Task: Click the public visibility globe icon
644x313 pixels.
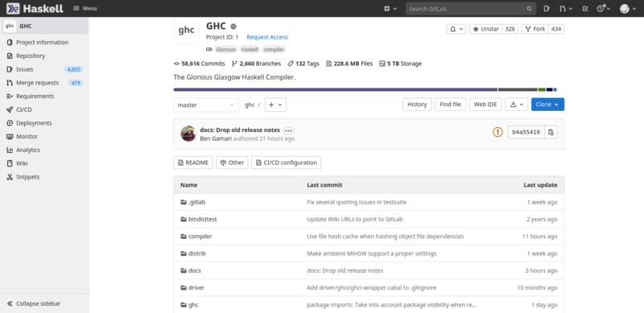Action: click(233, 27)
